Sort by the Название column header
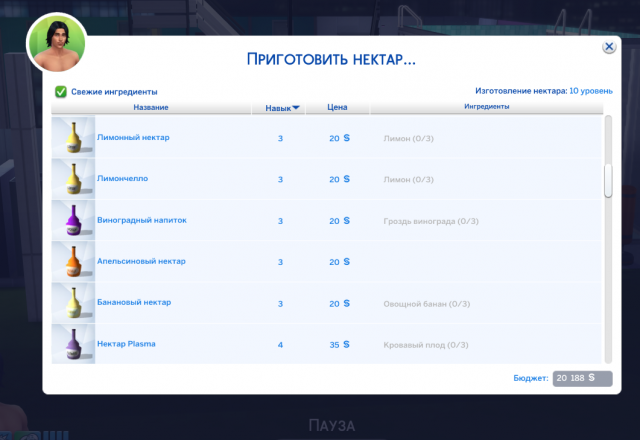 151,107
